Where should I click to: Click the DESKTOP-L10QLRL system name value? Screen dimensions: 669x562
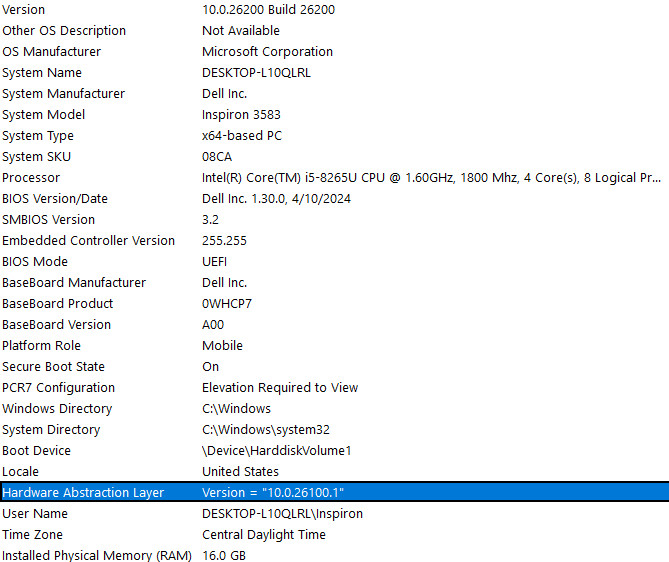click(256, 72)
